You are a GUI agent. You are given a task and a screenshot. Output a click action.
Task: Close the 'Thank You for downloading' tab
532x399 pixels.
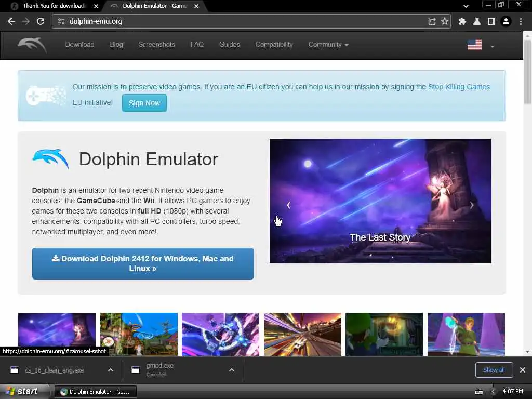coord(96,6)
